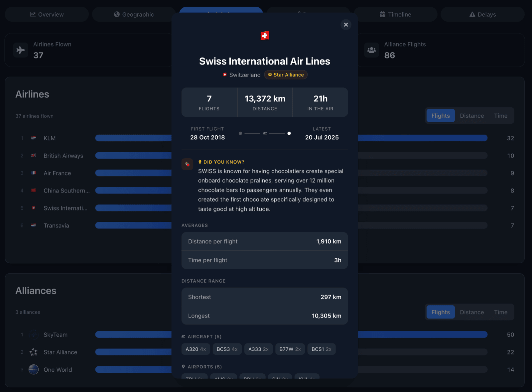Viewport: 532px width, 392px height.
Task: Select Time sorting in Airlines section
Action: [x=501, y=116]
